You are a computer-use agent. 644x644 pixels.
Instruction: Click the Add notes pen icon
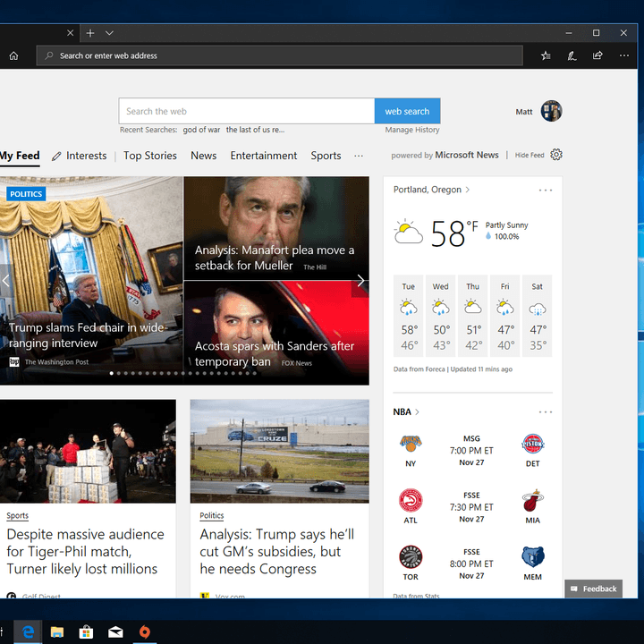(x=572, y=55)
